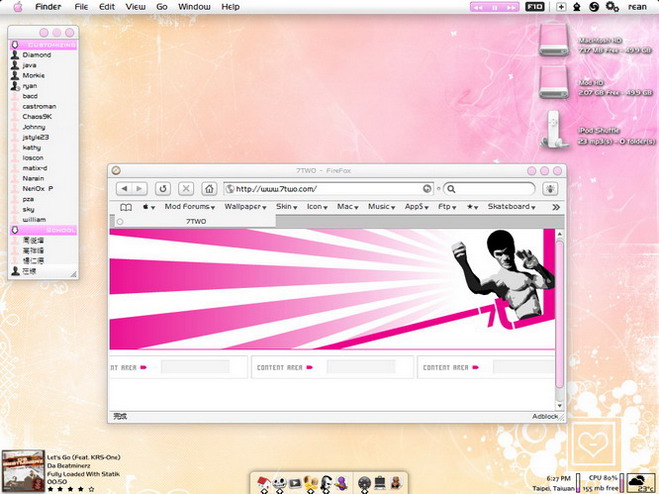The height and width of the screenshot is (494, 659).
Task: Open the View menu
Action: [x=135, y=7]
